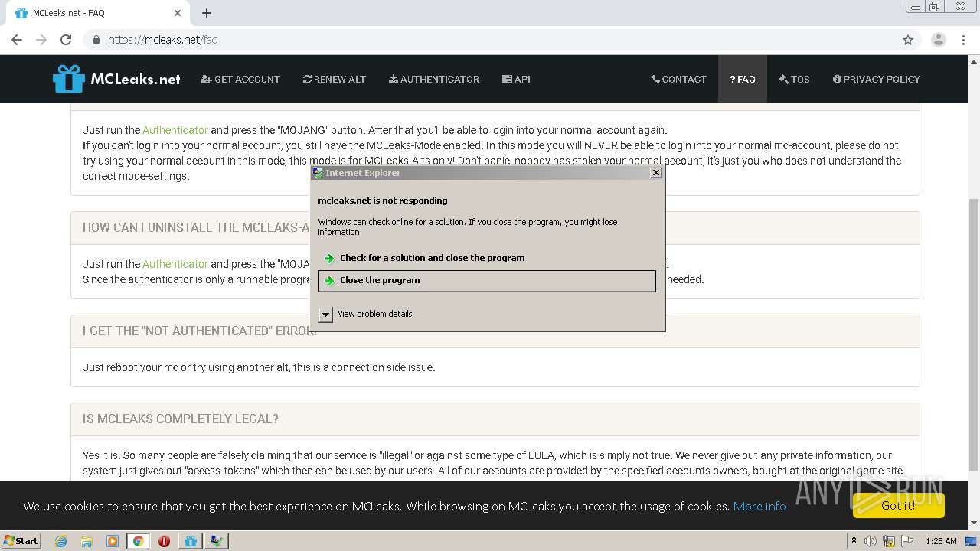This screenshot has height=551, width=980.
Task: Click the page vertical scrollbar thumb
Action: tap(974, 334)
